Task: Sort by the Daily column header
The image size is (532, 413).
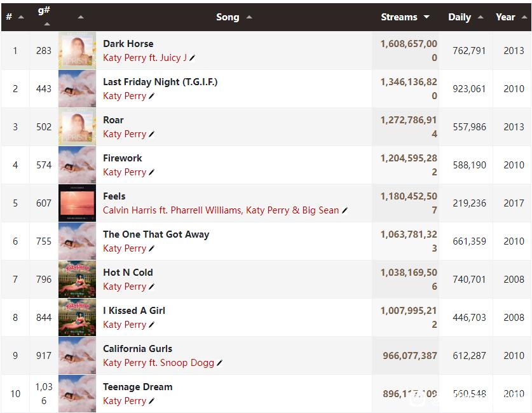Action: tap(465, 17)
